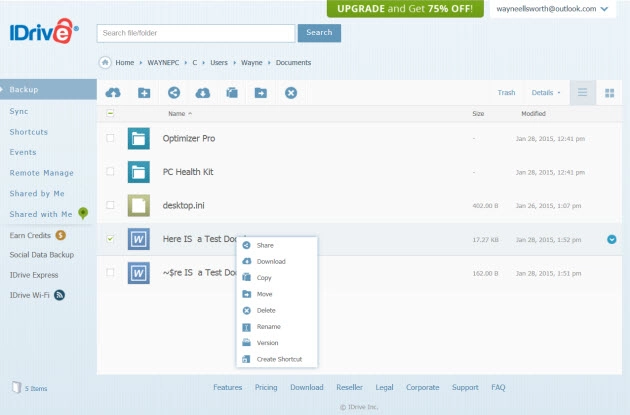The width and height of the screenshot is (630, 415).
Task: Click the Home breadcrumb icon
Action: (105, 62)
